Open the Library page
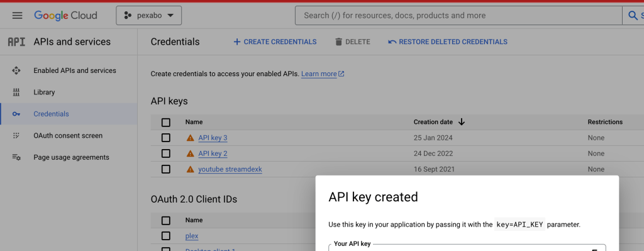This screenshot has height=251, width=644. point(44,92)
